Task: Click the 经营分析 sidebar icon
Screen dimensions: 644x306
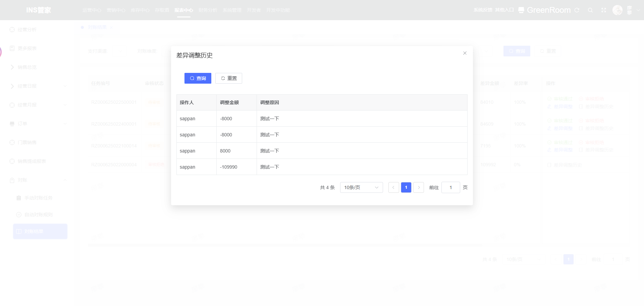Action: pyautogui.click(x=12, y=30)
